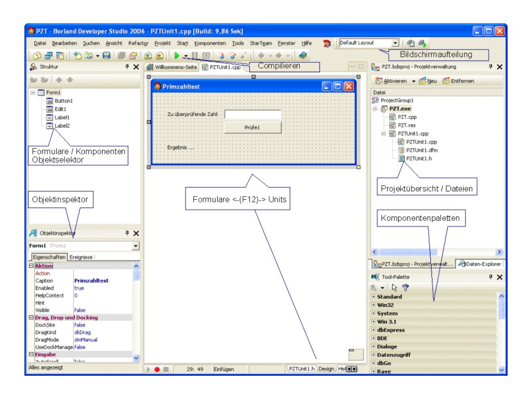Screen dimensions: 532x399
Task: Click the Neu button in Projektverwaltung
Action: click(x=428, y=81)
